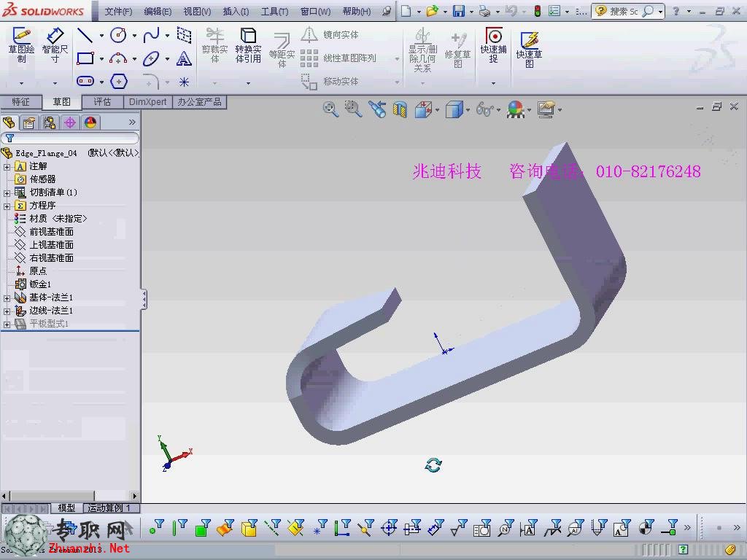
Task: Click Previous View icon in view toolbar
Action: (x=377, y=109)
